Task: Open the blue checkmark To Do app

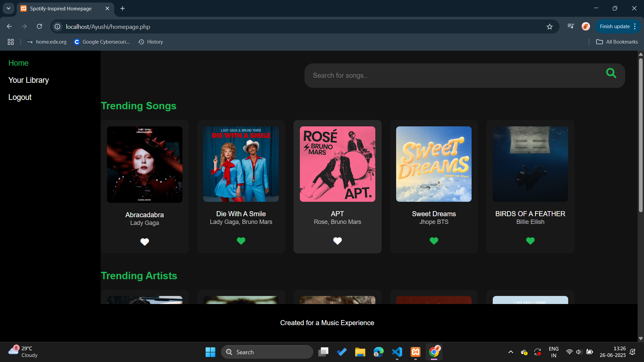Action: [342, 352]
